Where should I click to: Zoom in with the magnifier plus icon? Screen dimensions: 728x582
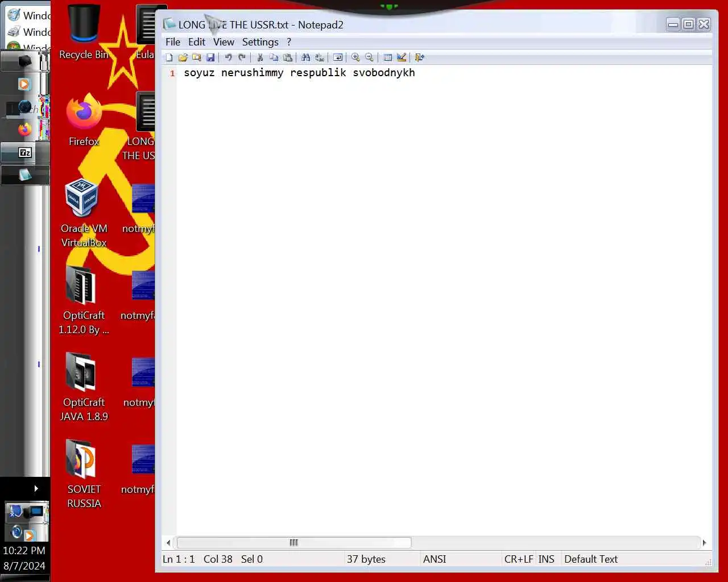355,57
